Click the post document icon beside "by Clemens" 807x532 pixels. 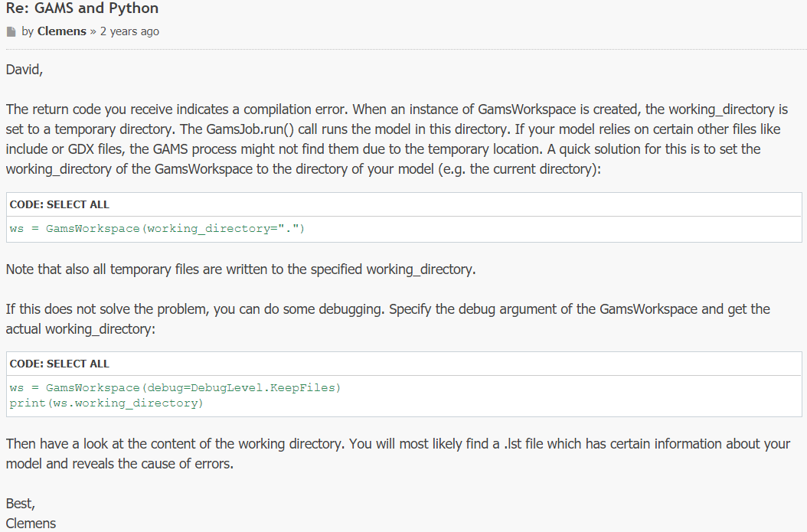coord(11,32)
